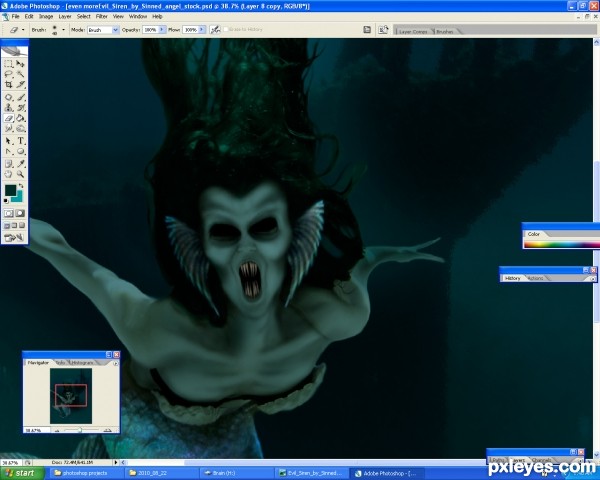Select the Magic Wand tool
The width and height of the screenshot is (600, 480).
20,74
